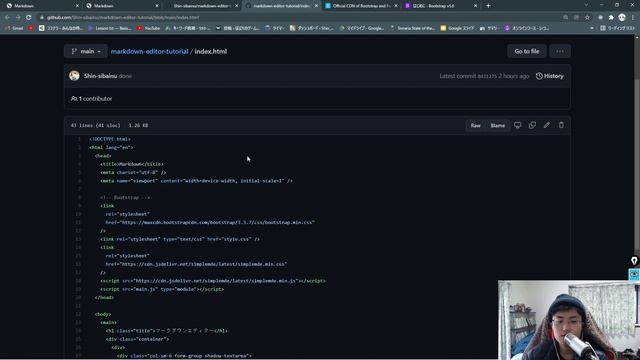The height and width of the screenshot is (360, 640).
Task: Click the '<title>Markdown</title>' code line
Action: [x=132, y=164]
